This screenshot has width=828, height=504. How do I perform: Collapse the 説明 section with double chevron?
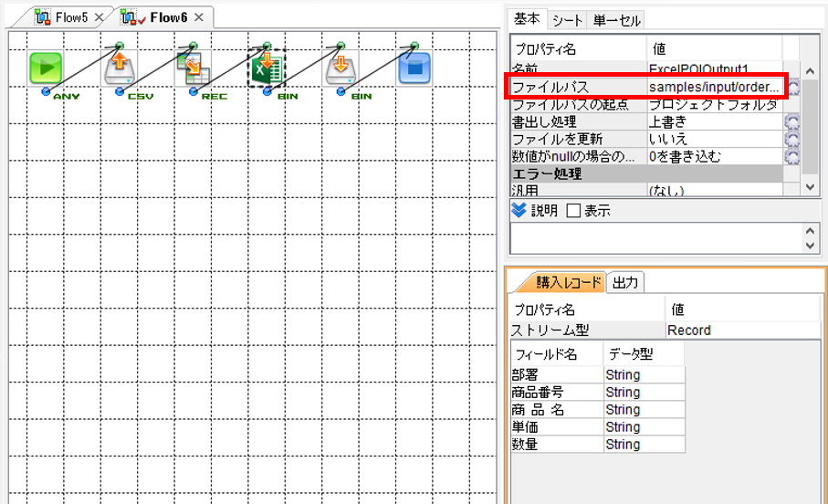(x=519, y=210)
